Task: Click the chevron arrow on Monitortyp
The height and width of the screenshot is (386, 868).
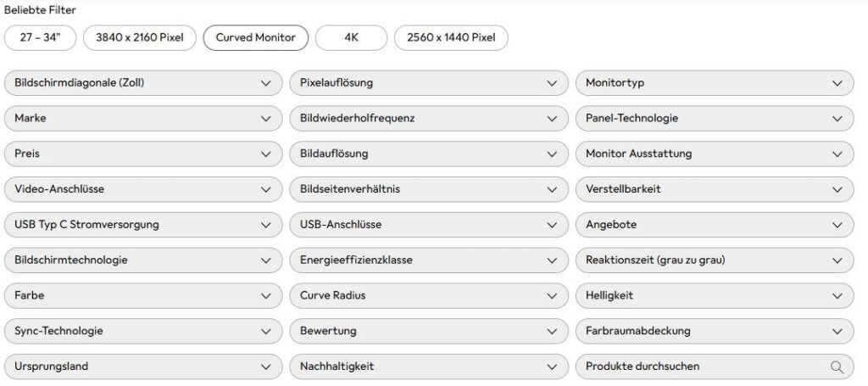Action: point(837,83)
